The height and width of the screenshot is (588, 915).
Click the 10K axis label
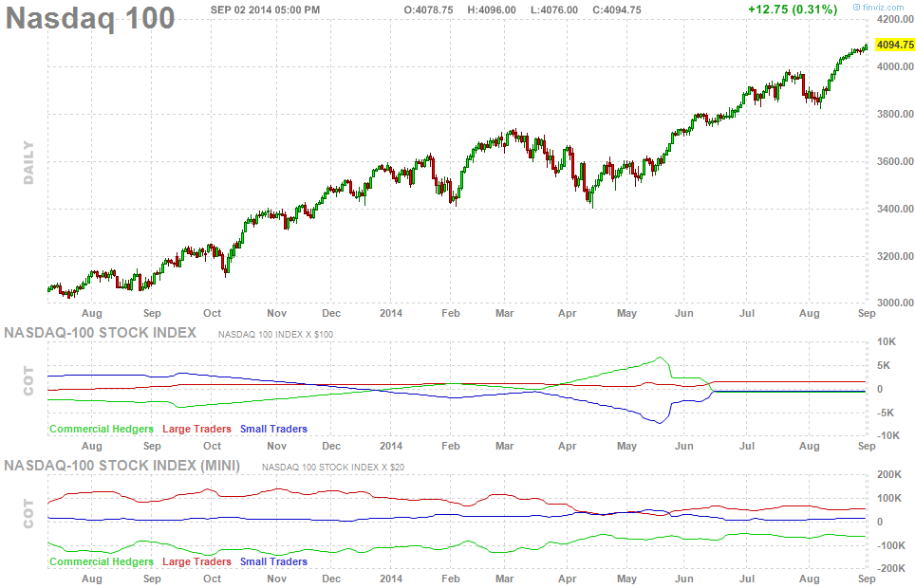[887, 341]
